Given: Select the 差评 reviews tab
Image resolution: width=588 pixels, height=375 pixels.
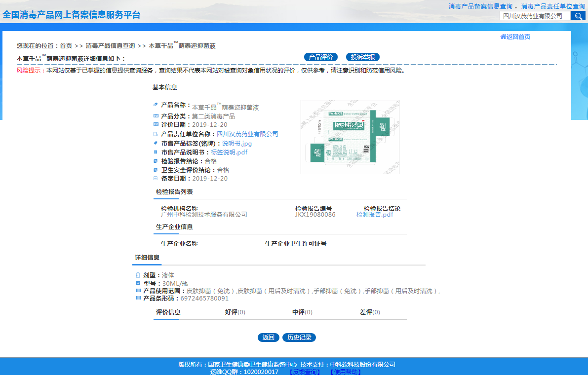Looking at the screenshot, I should point(370,312).
